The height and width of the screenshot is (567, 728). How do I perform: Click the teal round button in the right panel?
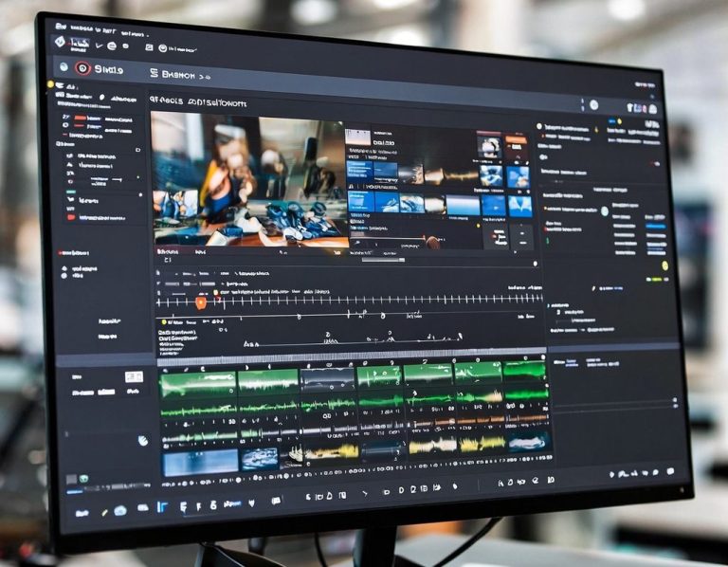pos(605,210)
